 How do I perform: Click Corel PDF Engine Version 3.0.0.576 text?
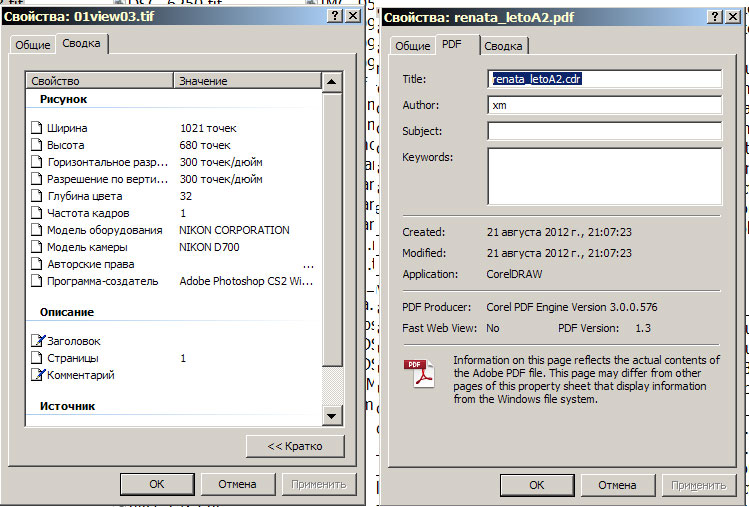(572, 307)
